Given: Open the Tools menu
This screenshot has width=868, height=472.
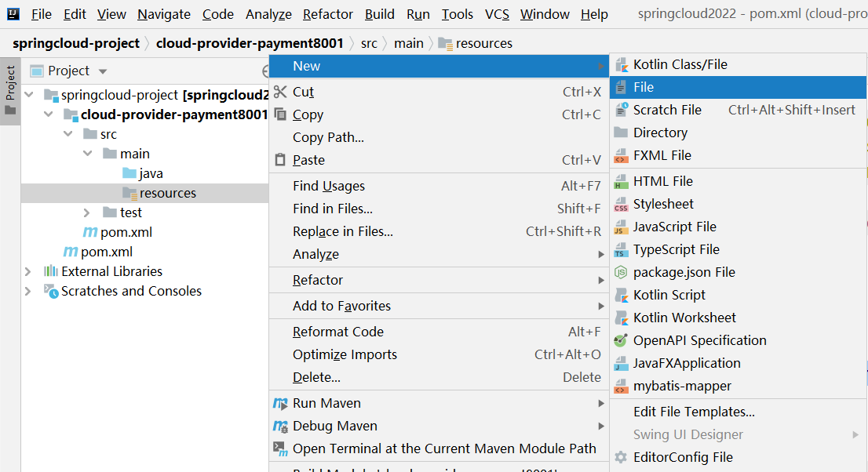Looking at the screenshot, I should click(458, 14).
